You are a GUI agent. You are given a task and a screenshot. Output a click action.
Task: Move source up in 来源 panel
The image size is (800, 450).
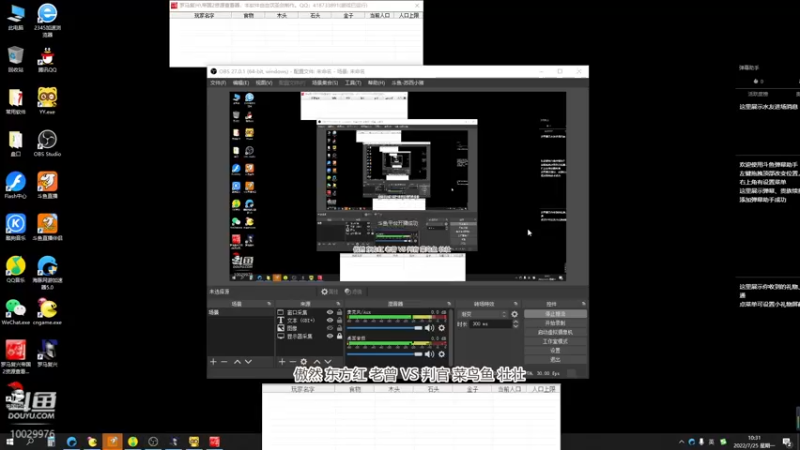(317, 362)
